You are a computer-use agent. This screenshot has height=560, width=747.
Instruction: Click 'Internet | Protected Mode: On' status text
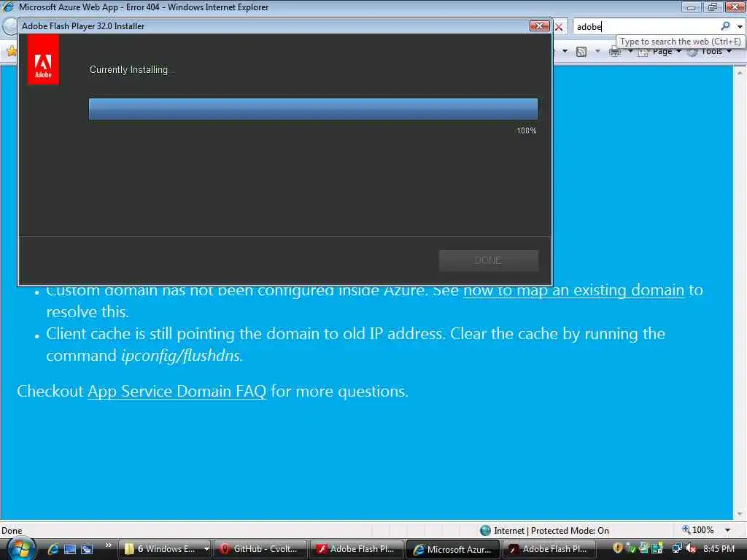(x=551, y=531)
